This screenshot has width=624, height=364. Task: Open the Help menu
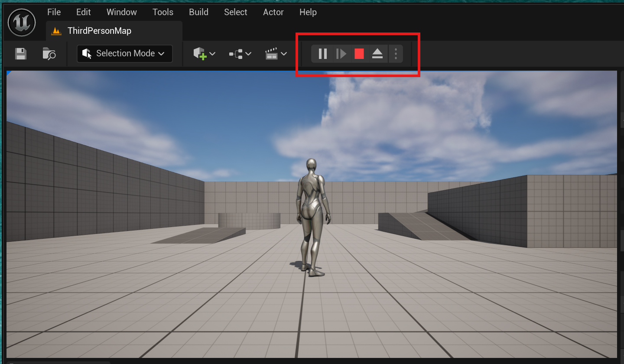(x=308, y=12)
